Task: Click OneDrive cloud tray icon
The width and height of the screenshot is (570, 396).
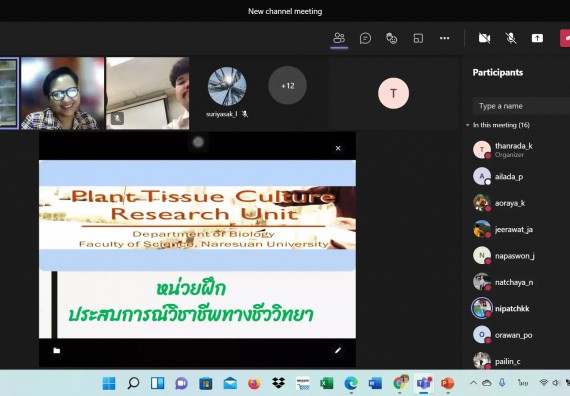Action: [x=487, y=383]
